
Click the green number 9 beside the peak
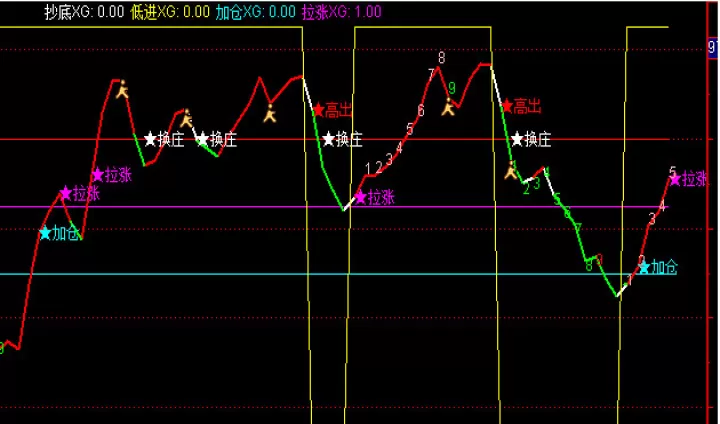[x=452, y=87]
